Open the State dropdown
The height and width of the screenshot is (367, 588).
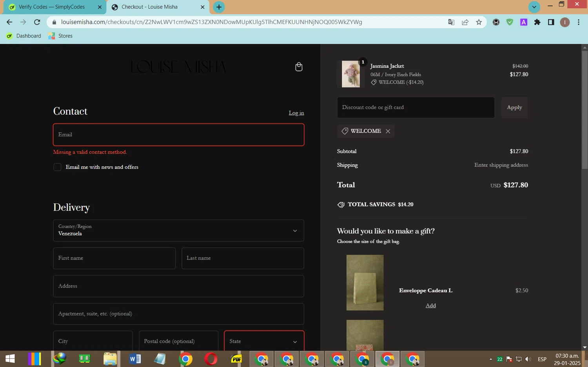264,341
